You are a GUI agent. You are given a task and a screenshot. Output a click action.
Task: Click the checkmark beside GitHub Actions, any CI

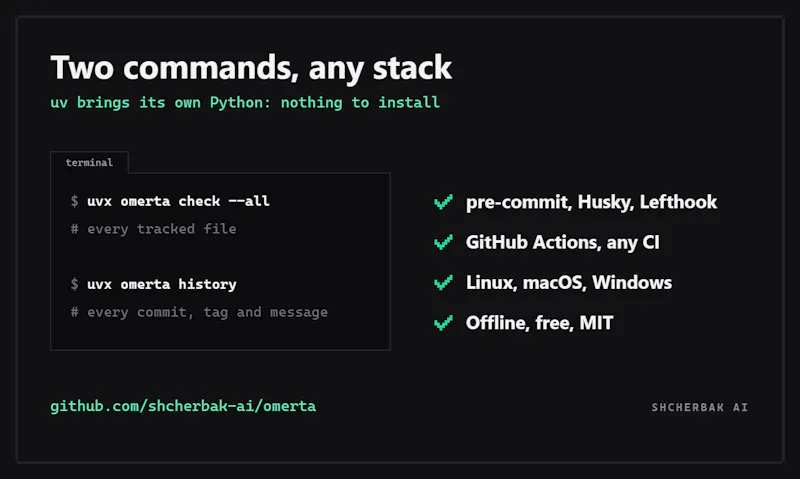tap(443, 242)
